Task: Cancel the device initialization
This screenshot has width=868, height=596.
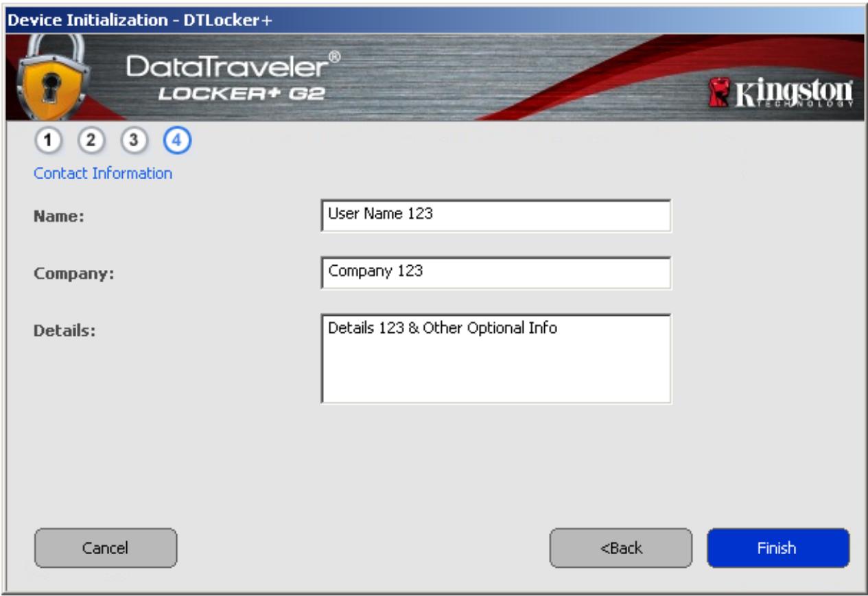Action: [106, 548]
